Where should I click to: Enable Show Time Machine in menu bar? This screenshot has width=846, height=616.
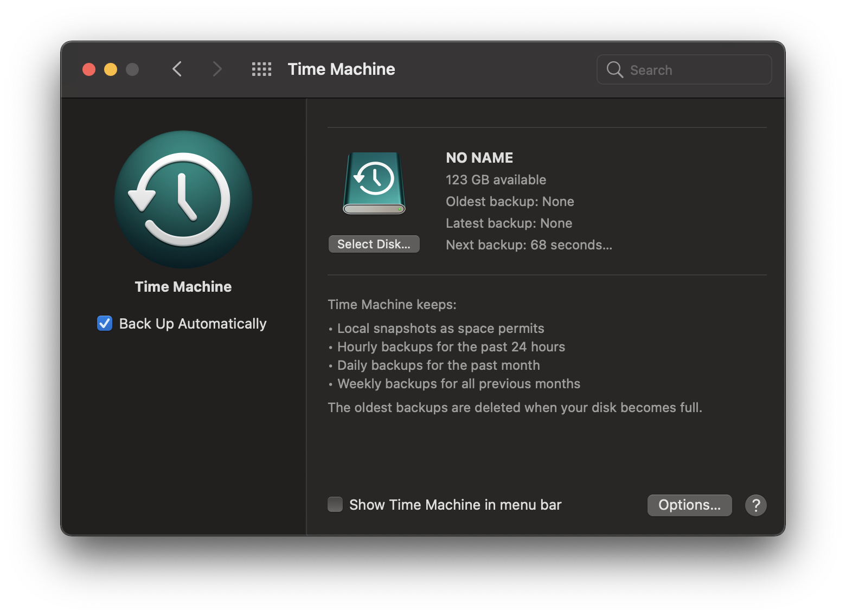(335, 504)
